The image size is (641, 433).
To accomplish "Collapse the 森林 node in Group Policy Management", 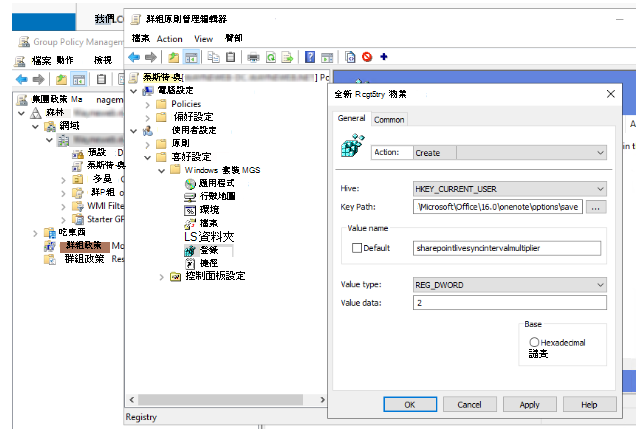I will (22, 113).
